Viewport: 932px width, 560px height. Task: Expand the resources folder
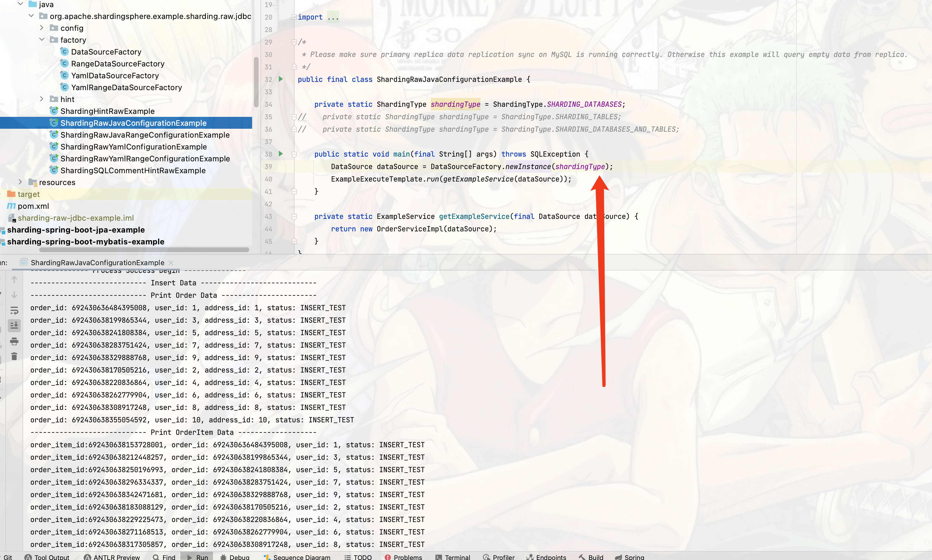point(21,182)
